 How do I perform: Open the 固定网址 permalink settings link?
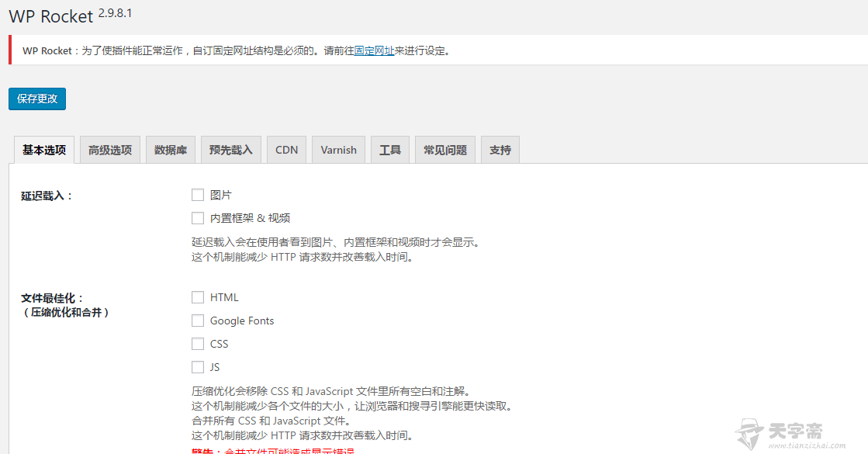(x=374, y=51)
